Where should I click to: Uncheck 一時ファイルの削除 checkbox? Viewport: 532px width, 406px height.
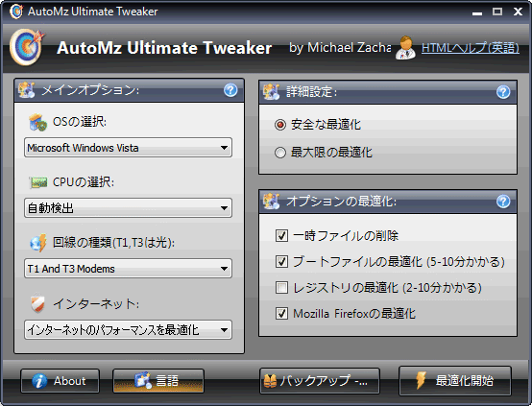(282, 235)
